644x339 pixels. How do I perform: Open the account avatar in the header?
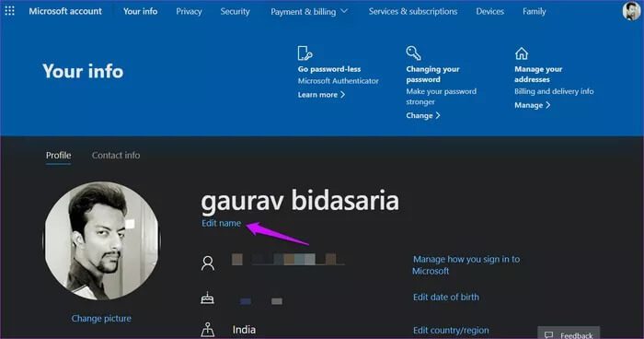point(631,11)
